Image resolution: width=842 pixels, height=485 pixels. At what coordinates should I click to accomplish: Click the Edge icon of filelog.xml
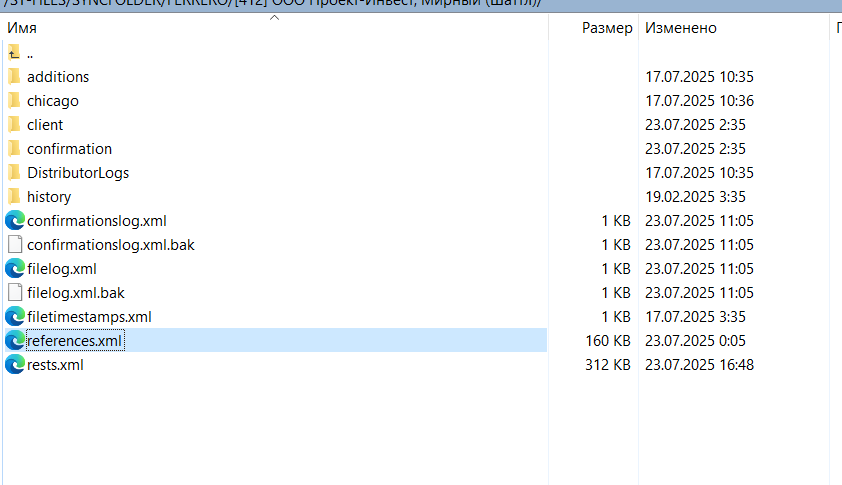point(15,269)
